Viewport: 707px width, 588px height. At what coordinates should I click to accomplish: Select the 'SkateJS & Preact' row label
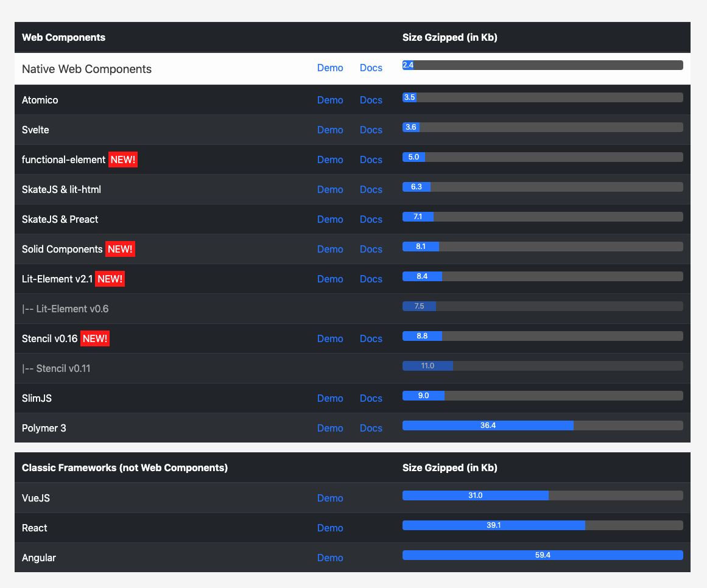pyautogui.click(x=60, y=219)
